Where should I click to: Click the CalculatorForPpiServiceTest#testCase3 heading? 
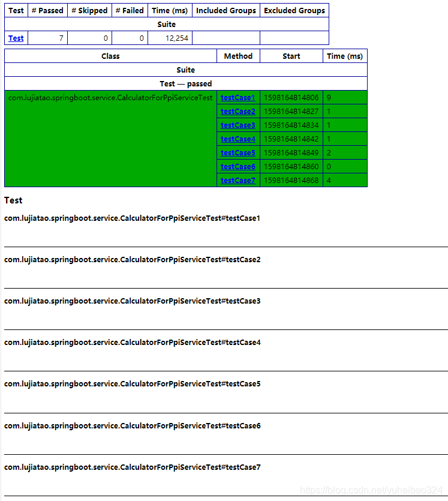click(132, 301)
